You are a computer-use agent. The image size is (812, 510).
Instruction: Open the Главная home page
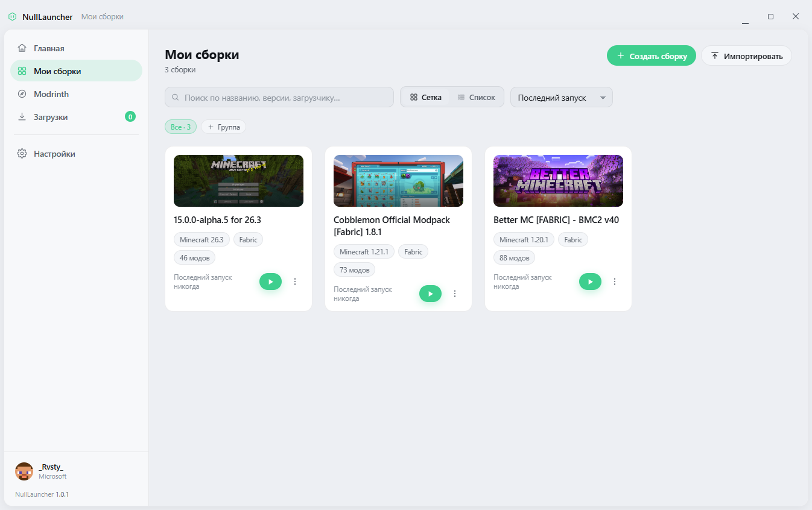click(76, 48)
